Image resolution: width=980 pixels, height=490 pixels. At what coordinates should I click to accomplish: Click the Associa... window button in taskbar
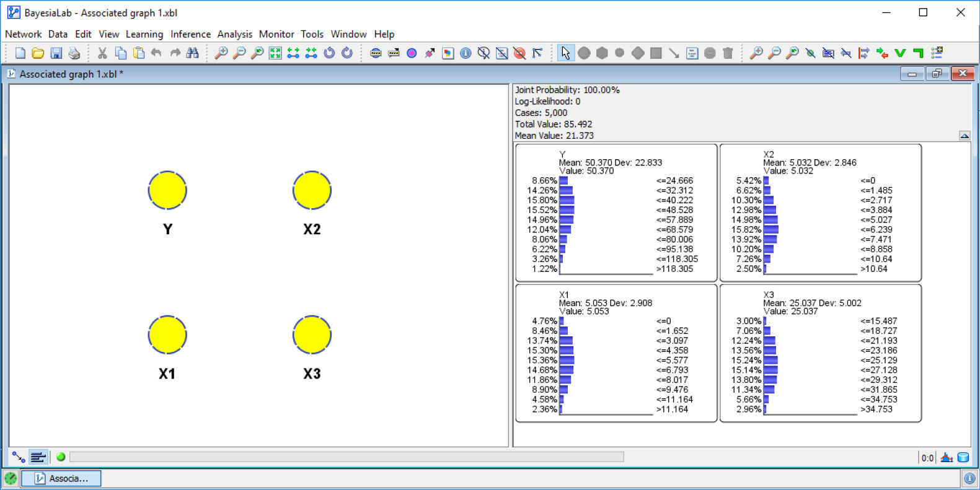pos(61,478)
